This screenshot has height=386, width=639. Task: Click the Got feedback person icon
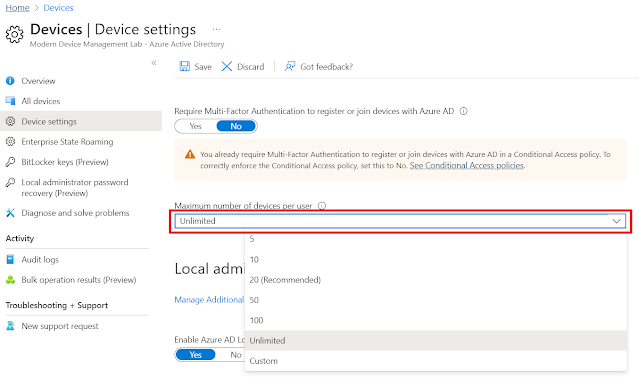[x=290, y=66]
